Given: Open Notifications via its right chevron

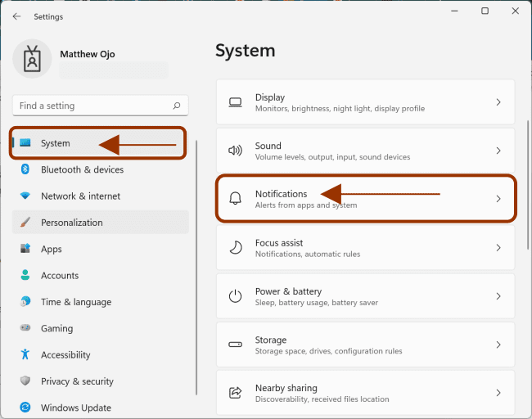Looking at the screenshot, I should coord(498,199).
